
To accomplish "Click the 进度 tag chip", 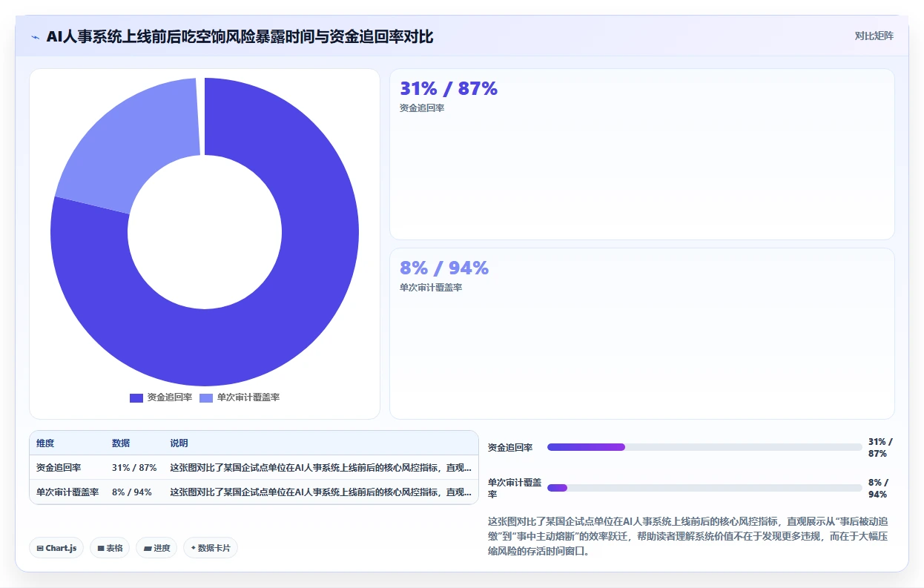I will 156,548.
